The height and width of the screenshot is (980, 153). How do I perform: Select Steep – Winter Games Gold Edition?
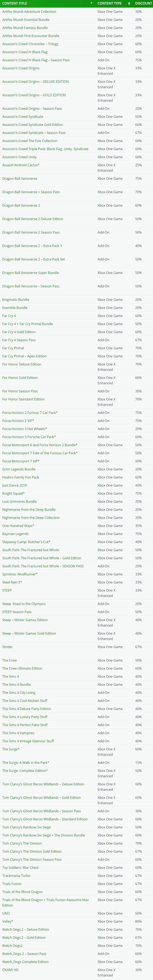[x=29, y=633]
